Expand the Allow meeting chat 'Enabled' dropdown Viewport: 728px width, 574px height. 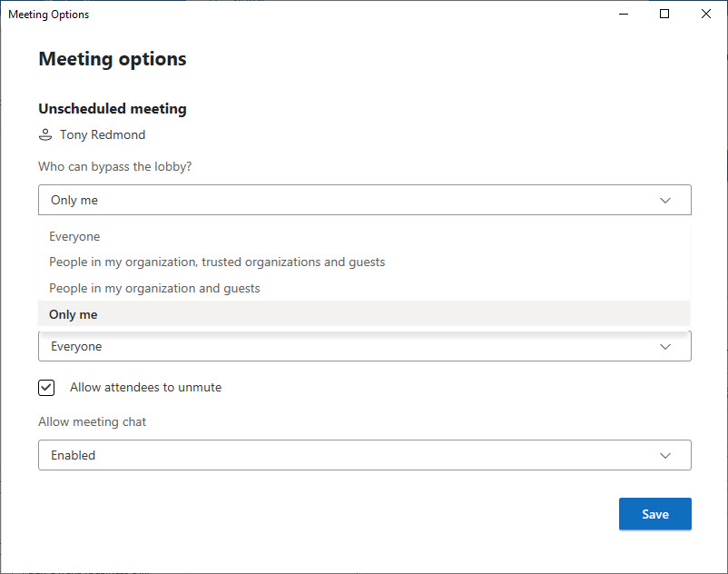tap(363, 455)
